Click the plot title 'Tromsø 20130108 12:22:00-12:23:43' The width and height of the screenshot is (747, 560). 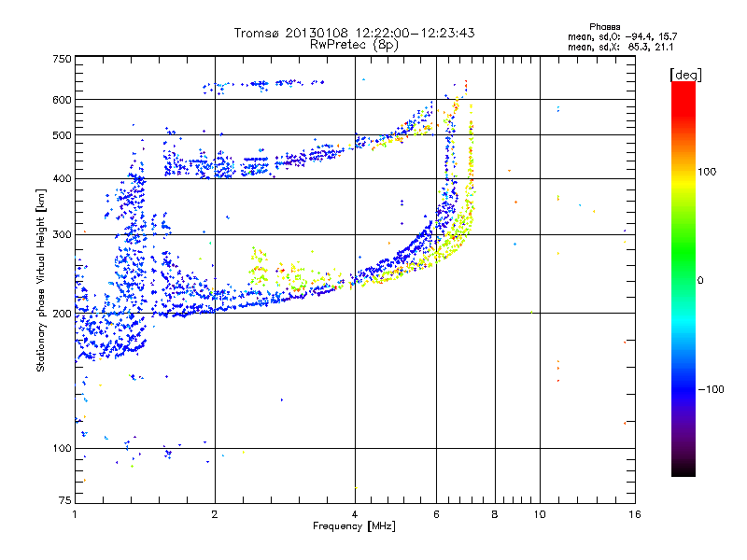[354, 33]
